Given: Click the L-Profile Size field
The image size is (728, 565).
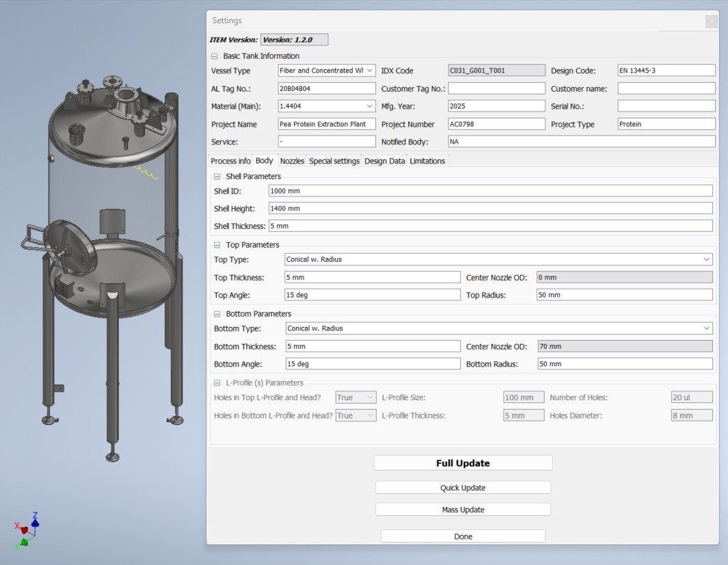Looking at the screenshot, I should click(524, 397).
